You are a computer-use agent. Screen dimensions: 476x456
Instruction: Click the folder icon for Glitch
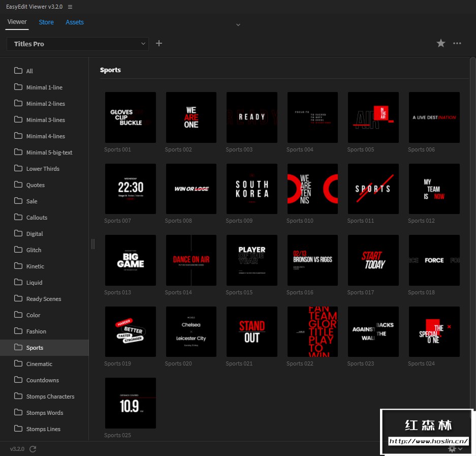tap(18, 250)
